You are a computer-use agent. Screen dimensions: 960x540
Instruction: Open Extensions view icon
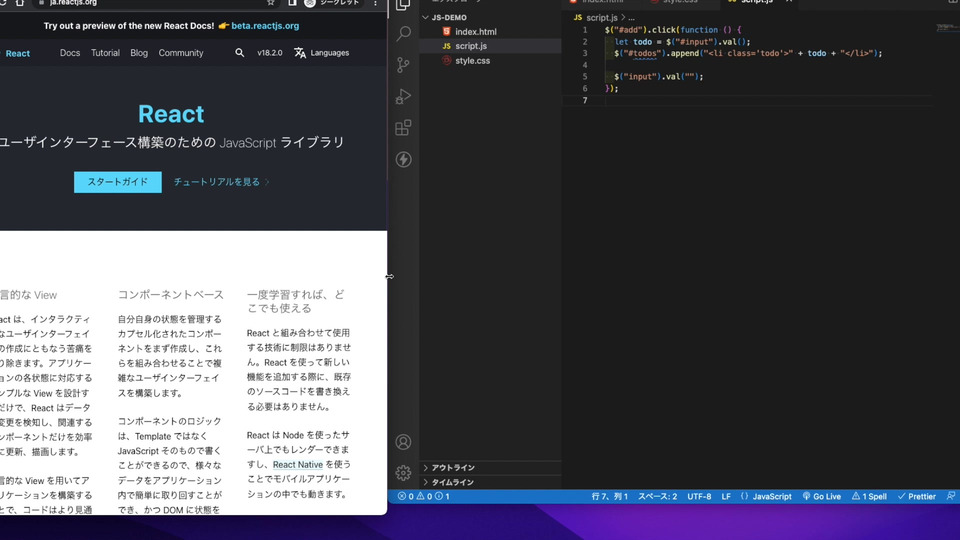coord(403,127)
